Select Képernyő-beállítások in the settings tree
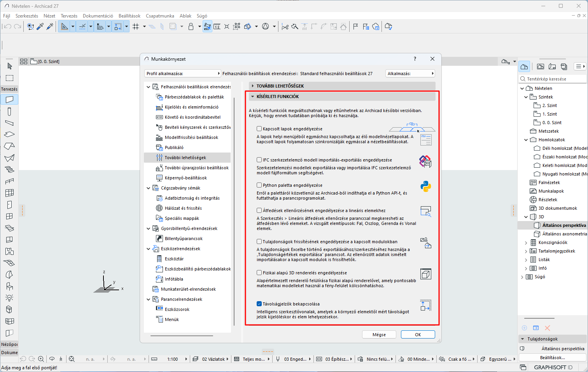This screenshot has width=588, height=372. (186, 178)
